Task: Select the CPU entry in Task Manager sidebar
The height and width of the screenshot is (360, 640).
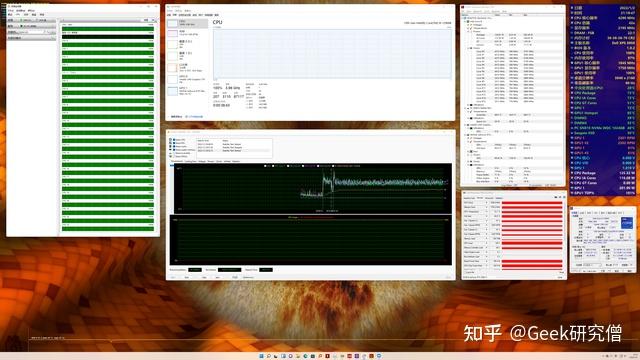Action: (187, 23)
